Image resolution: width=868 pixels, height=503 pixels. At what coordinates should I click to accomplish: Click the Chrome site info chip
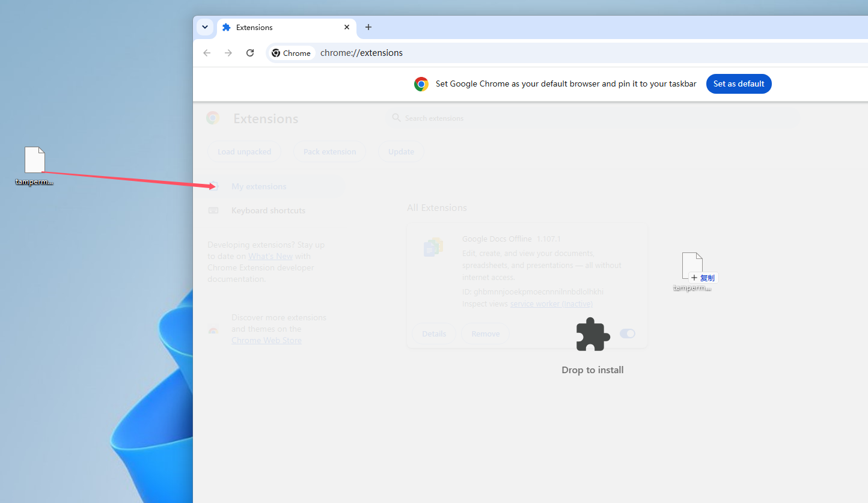pyautogui.click(x=292, y=53)
